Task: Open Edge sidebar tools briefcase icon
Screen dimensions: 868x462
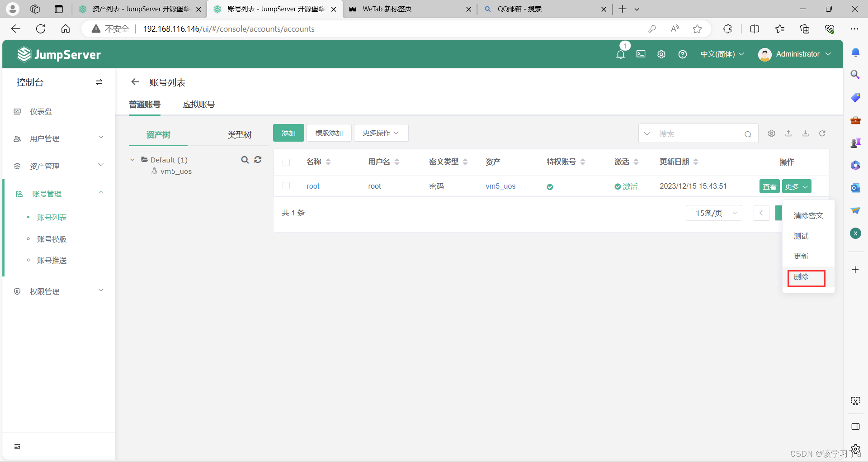Action: tap(855, 120)
